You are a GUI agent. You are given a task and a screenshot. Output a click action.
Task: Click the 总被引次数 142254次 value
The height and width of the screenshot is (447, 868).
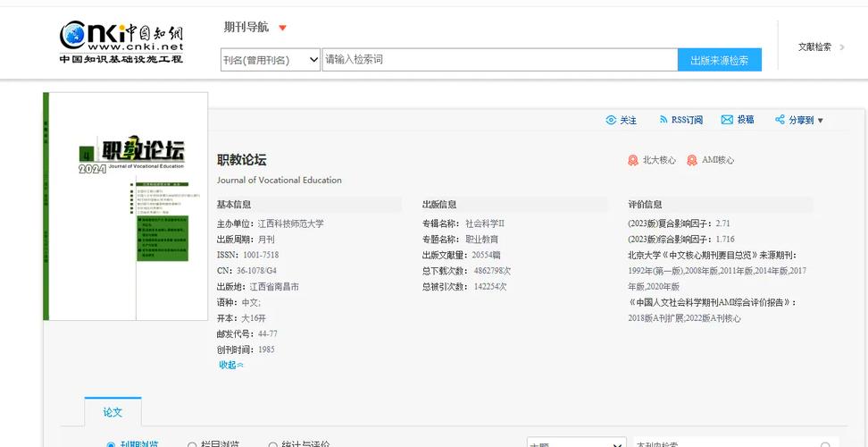(x=490, y=286)
